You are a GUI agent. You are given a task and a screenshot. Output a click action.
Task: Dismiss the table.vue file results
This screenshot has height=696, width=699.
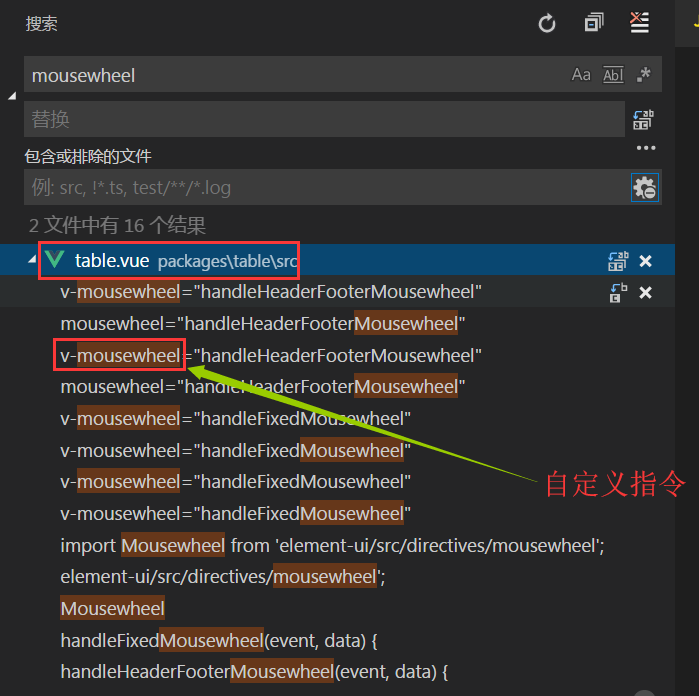(x=646, y=261)
